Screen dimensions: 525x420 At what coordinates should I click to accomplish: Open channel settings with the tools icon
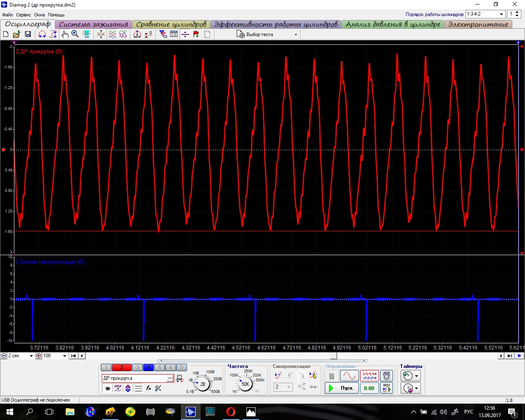tap(158, 388)
